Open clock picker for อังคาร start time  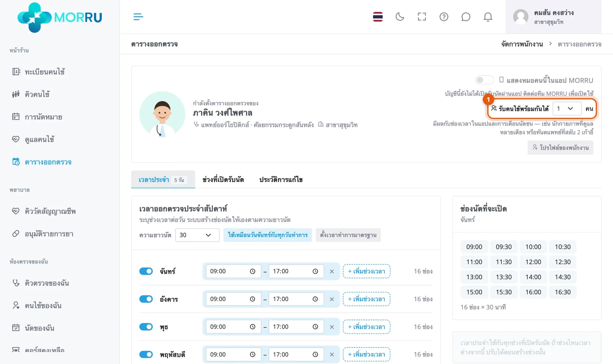pyautogui.click(x=253, y=299)
